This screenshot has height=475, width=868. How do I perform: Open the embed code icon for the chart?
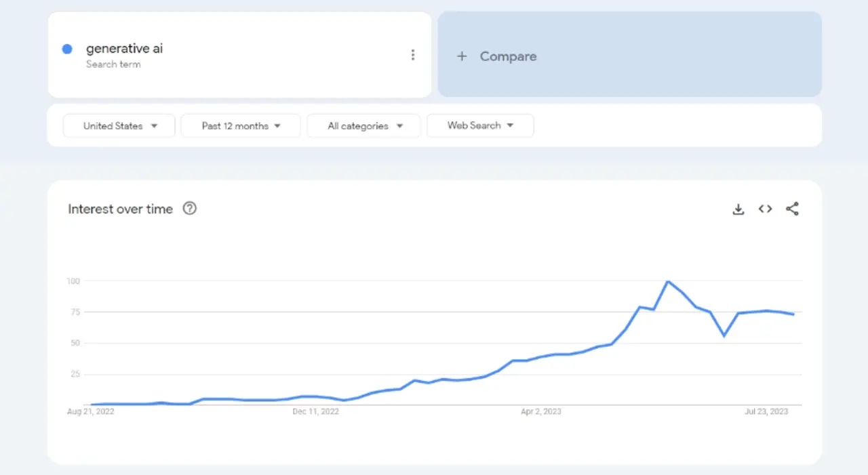coord(765,209)
